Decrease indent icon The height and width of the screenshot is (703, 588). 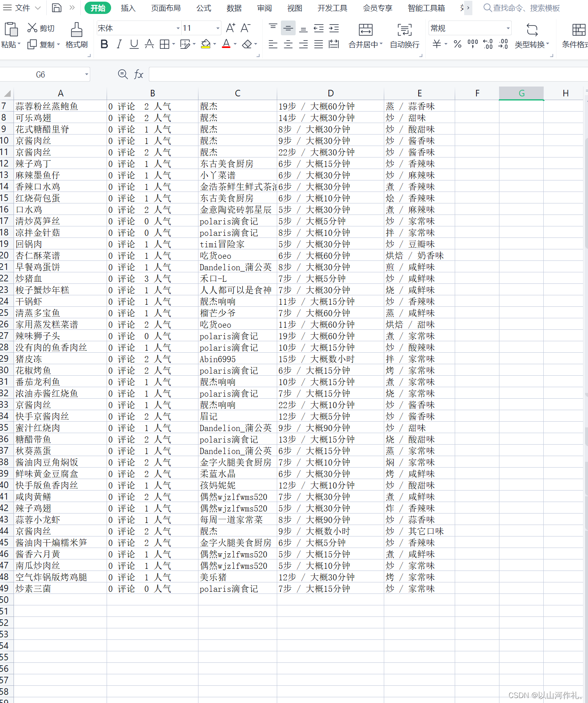pyautogui.click(x=319, y=28)
